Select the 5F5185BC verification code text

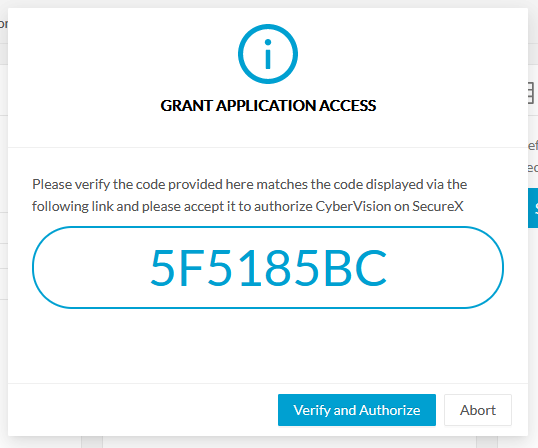pyautogui.click(x=269, y=267)
